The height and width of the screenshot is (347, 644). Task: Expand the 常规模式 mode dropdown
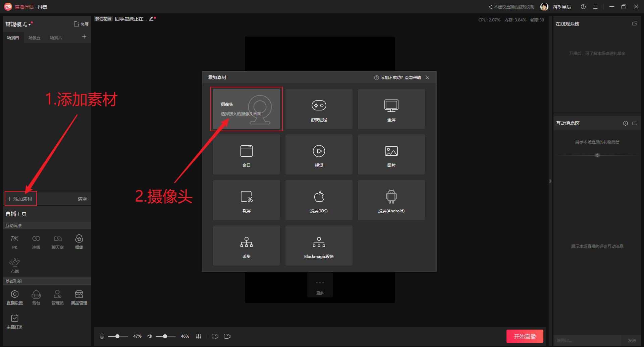[x=18, y=24]
